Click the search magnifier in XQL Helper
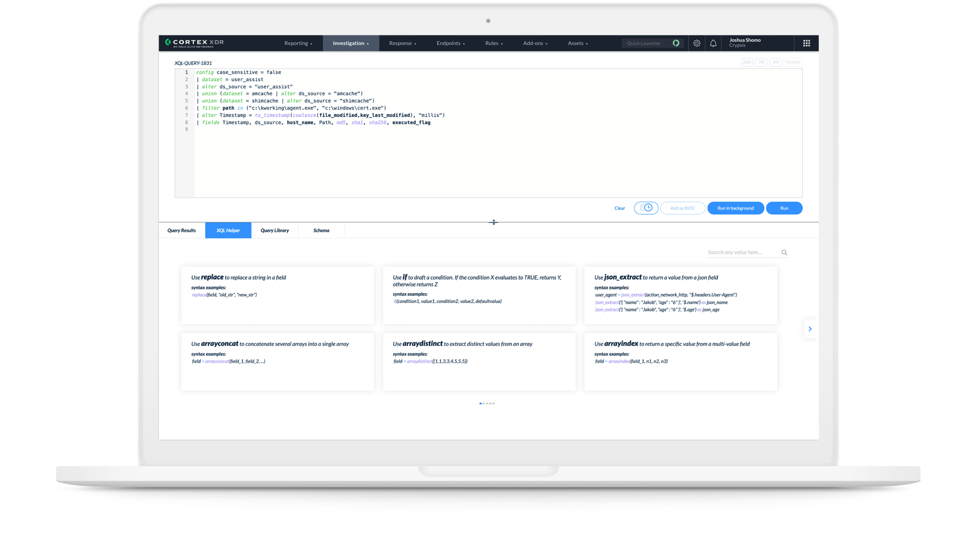Viewport: 959px width, 560px height. (785, 252)
